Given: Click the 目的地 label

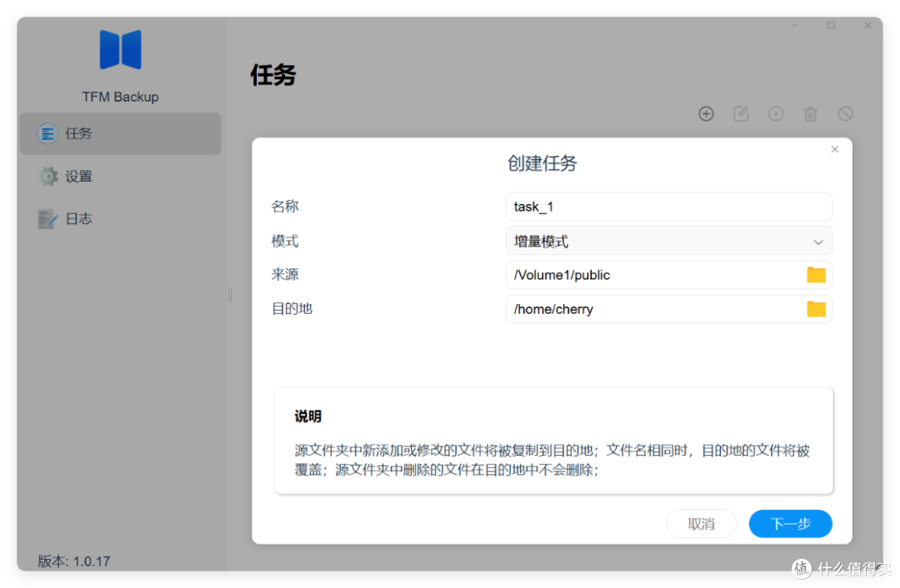Looking at the screenshot, I should point(292,309).
